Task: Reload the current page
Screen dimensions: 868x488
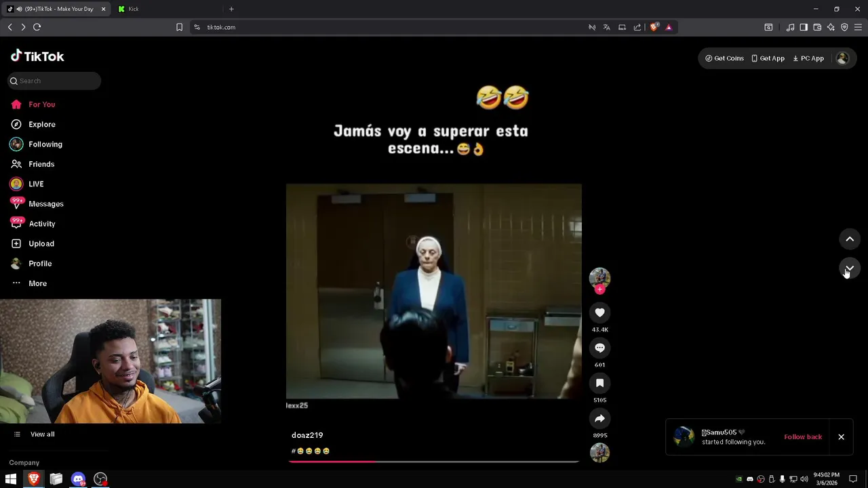Action: point(37,27)
